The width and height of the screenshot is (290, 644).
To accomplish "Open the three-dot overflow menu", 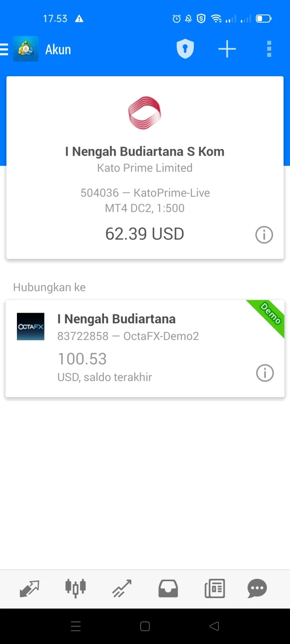I will point(269,49).
